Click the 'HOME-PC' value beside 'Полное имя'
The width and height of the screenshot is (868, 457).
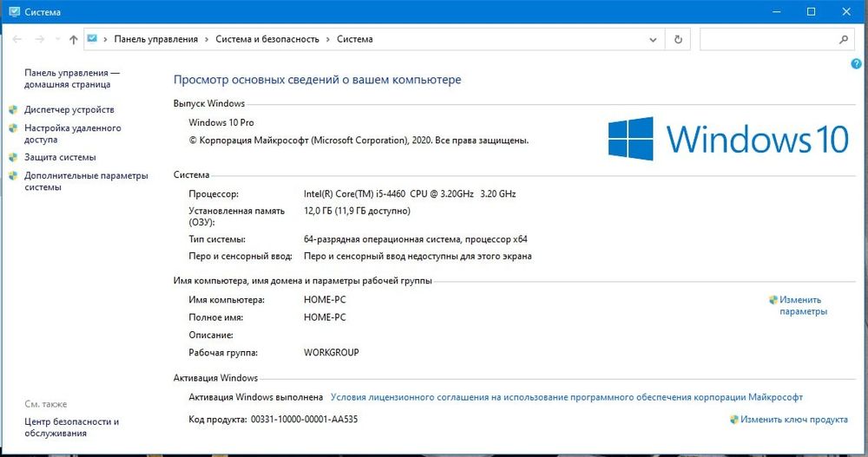[x=325, y=317]
